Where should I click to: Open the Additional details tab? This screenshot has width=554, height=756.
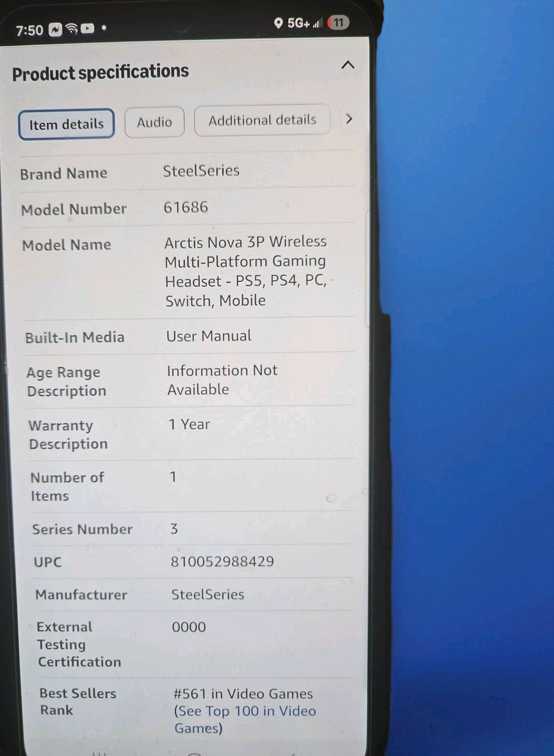[262, 120]
